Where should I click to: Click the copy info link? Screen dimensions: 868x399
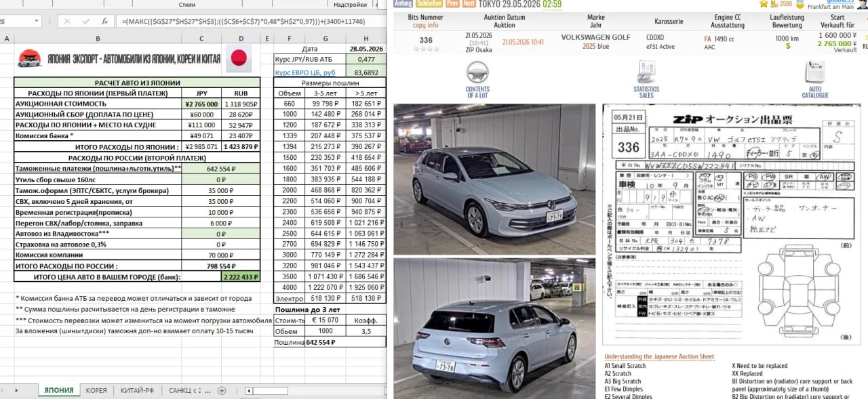pyautogui.click(x=425, y=25)
